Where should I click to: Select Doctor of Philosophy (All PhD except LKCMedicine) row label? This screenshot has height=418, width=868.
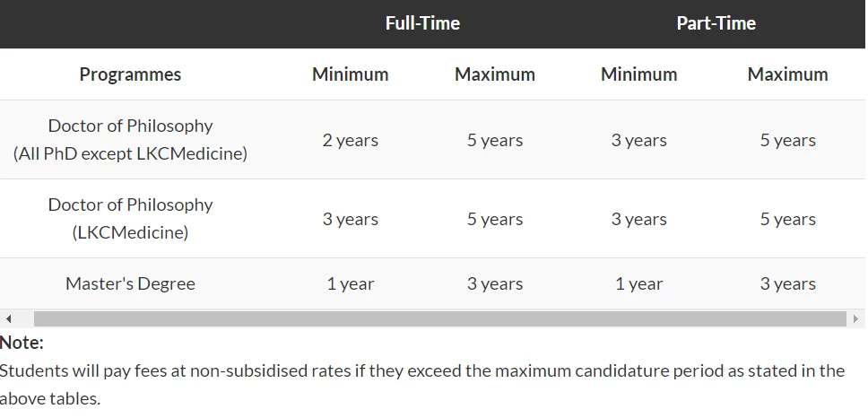(130, 140)
